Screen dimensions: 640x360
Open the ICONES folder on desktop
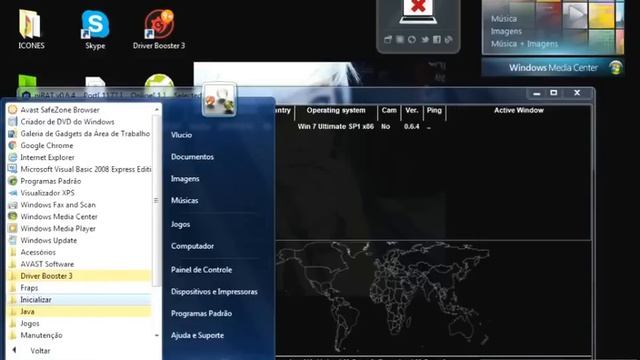click(x=31, y=29)
